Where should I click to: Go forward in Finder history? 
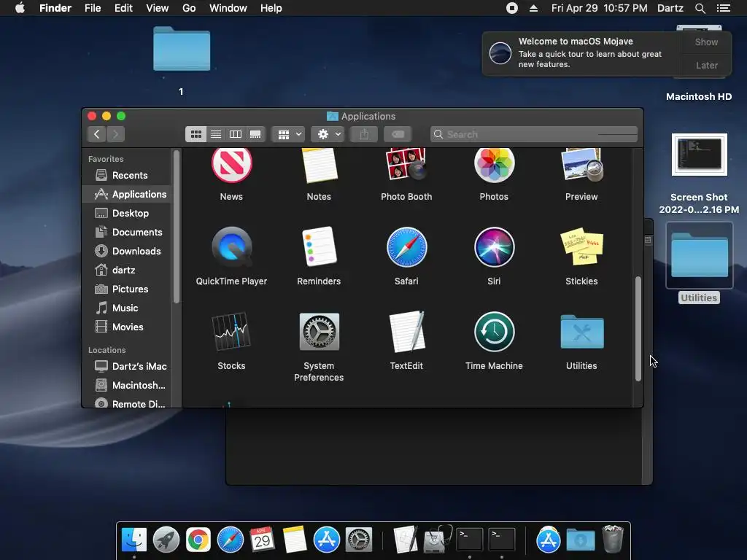click(116, 134)
